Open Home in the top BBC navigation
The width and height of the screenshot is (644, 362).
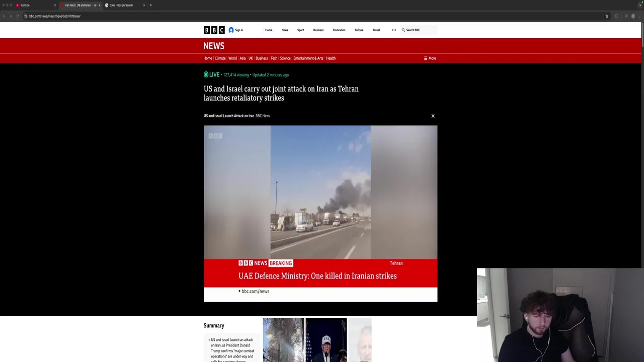[269, 30]
